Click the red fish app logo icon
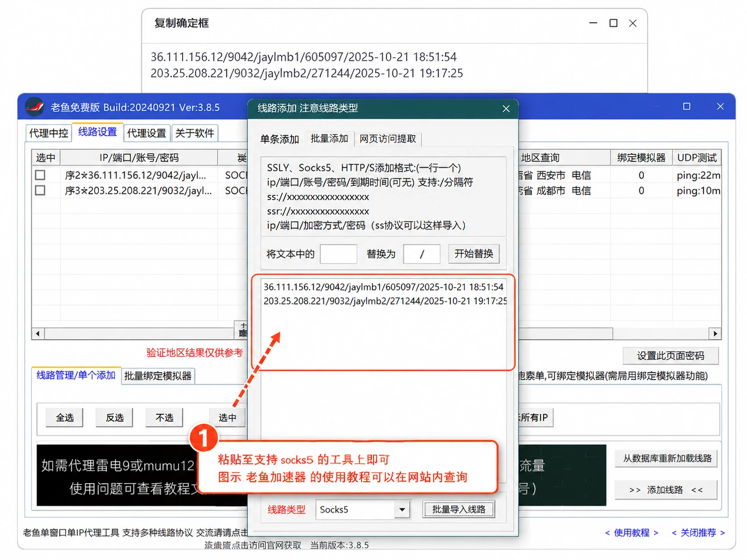The width and height of the screenshot is (747, 560). (35, 107)
